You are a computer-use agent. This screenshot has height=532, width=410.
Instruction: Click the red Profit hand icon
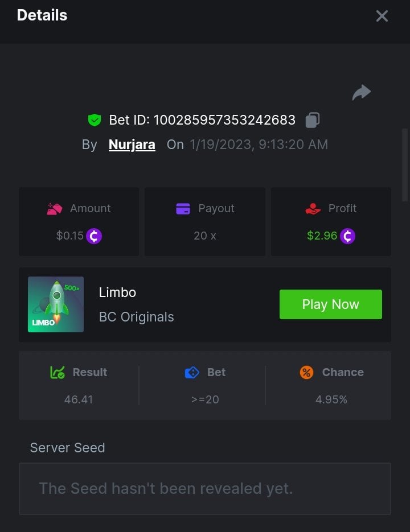pos(313,209)
